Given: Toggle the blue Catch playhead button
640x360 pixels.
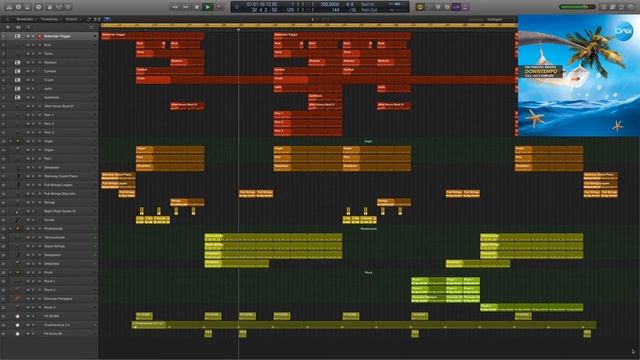Looking at the screenshot, I should 107,19.
